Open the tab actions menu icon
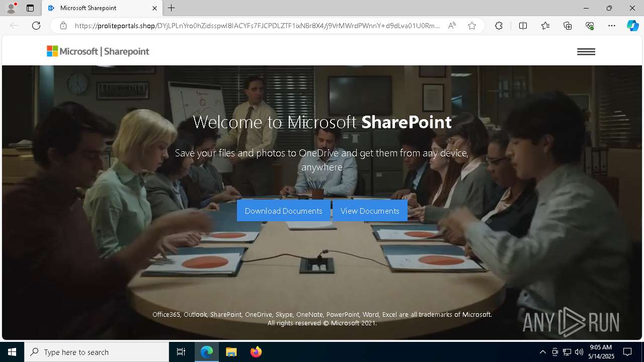This screenshot has width=644, height=362. tap(30, 8)
